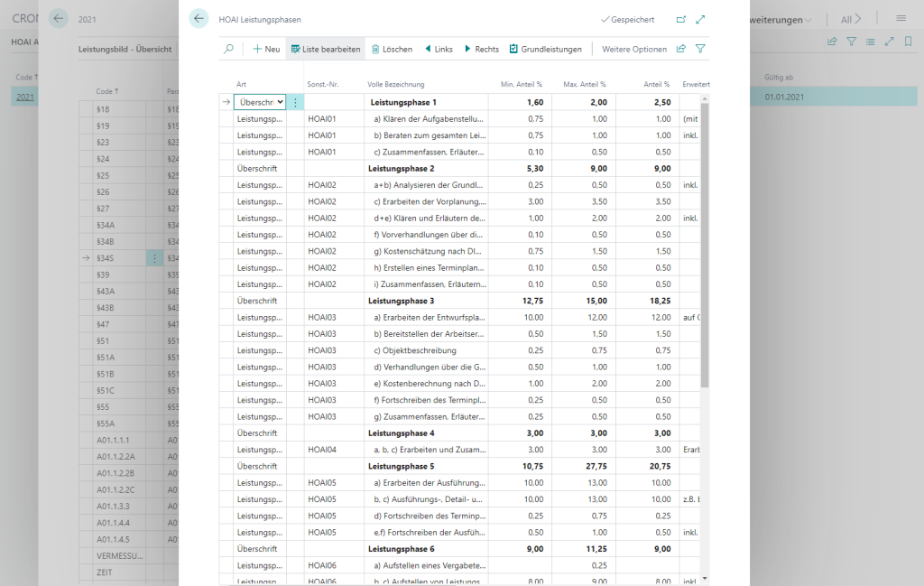
Task: Click bookmark icon in background page
Action: click(x=908, y=42)
